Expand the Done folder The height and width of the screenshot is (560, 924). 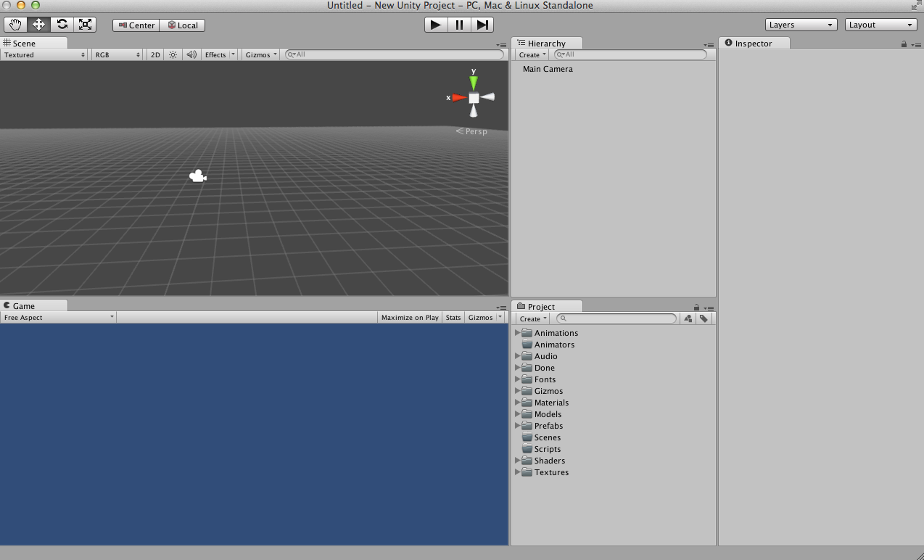pos(518,368)
